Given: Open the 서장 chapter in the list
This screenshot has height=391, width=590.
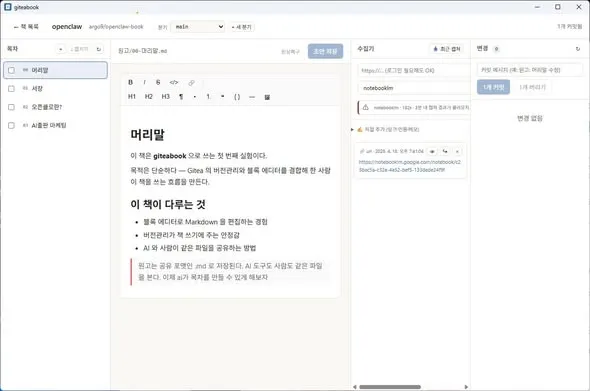Looking at the screenshot, I should (x=55, y=89).
